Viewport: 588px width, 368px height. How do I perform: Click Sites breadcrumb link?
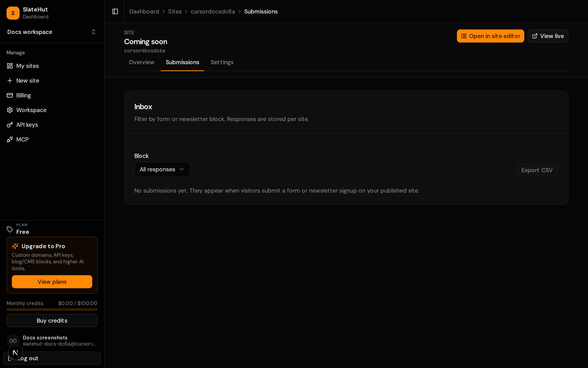tap(175, 11)
